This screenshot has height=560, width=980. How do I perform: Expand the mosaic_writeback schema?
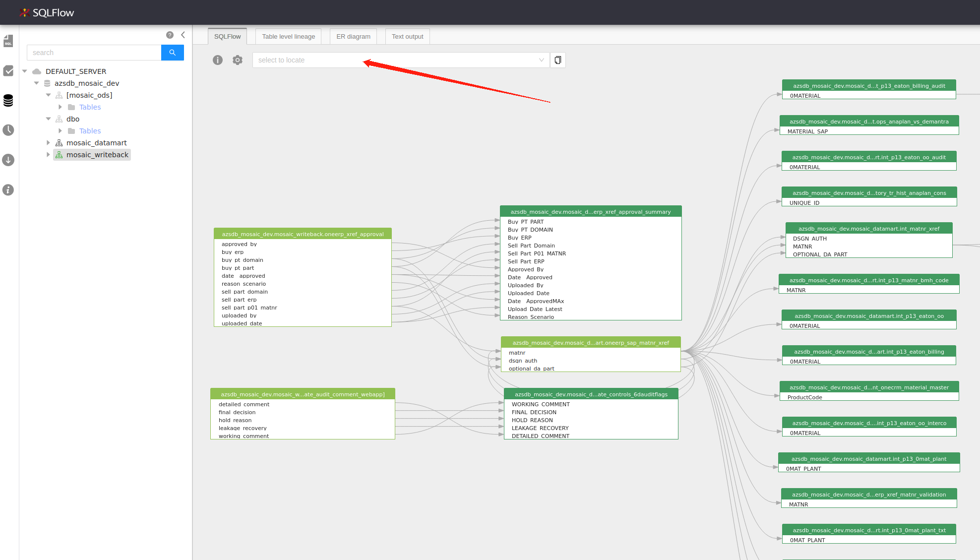tap(49, 155)
